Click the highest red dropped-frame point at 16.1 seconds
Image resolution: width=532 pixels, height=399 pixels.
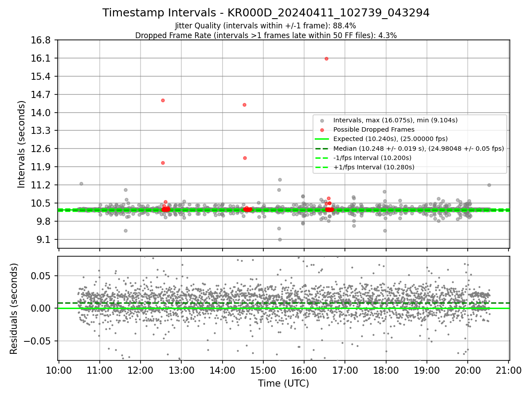pyautogui.click(x=326, y=59)
